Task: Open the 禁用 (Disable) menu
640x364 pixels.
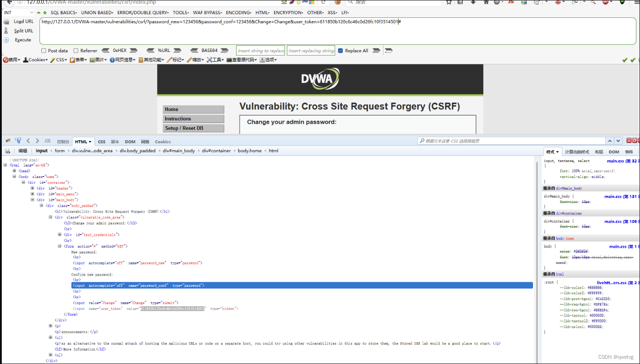Action: point(12,59)
